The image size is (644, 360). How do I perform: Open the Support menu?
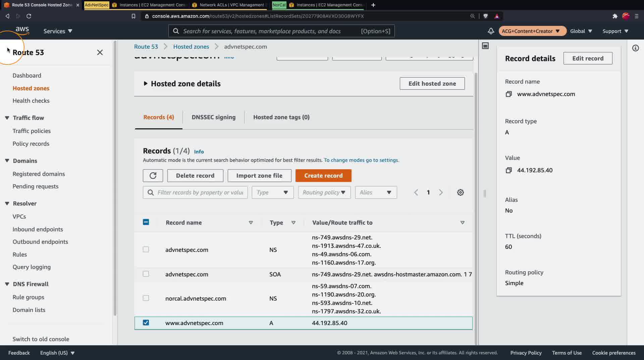[x=615, y=31]
